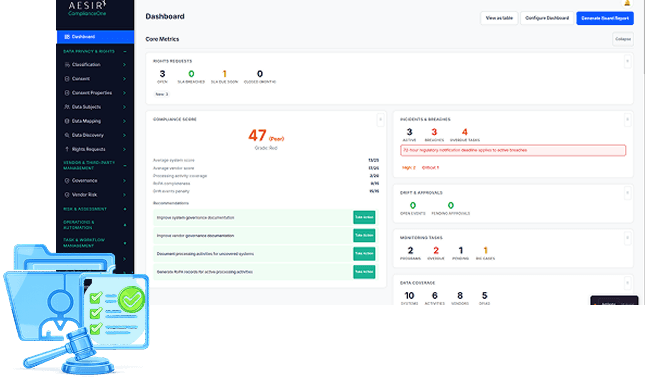Click the Data Subjects people icon
Screen dimensions: 646x377
pyautogui.click(x=67, y=107)
